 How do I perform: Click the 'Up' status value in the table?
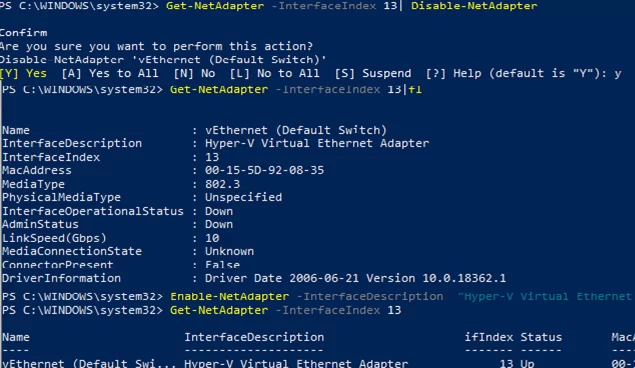coord(527,363)
